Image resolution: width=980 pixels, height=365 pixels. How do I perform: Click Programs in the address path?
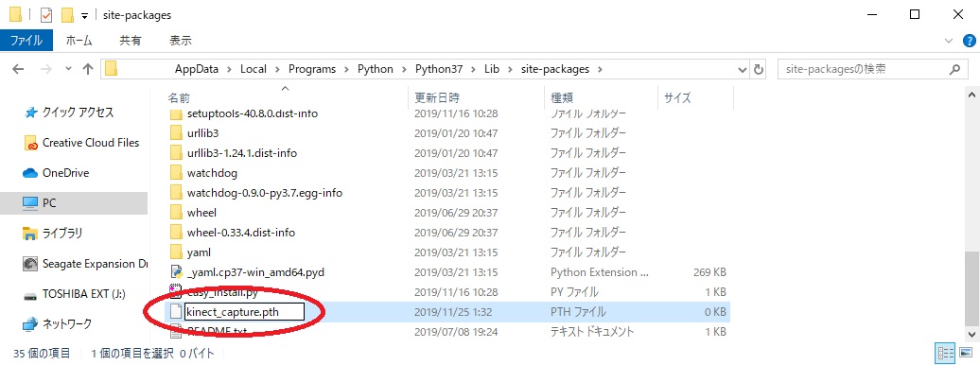point(312,69)
